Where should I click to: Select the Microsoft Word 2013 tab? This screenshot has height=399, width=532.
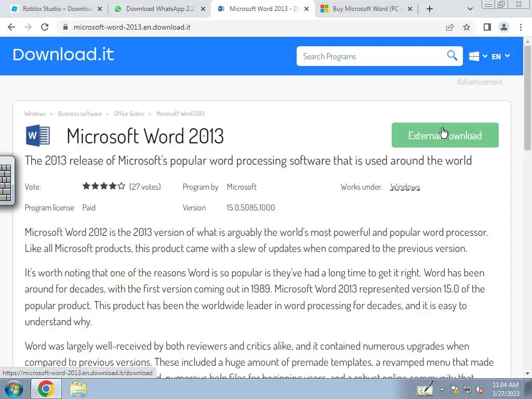pyautogui.click(x=263, y=9)
